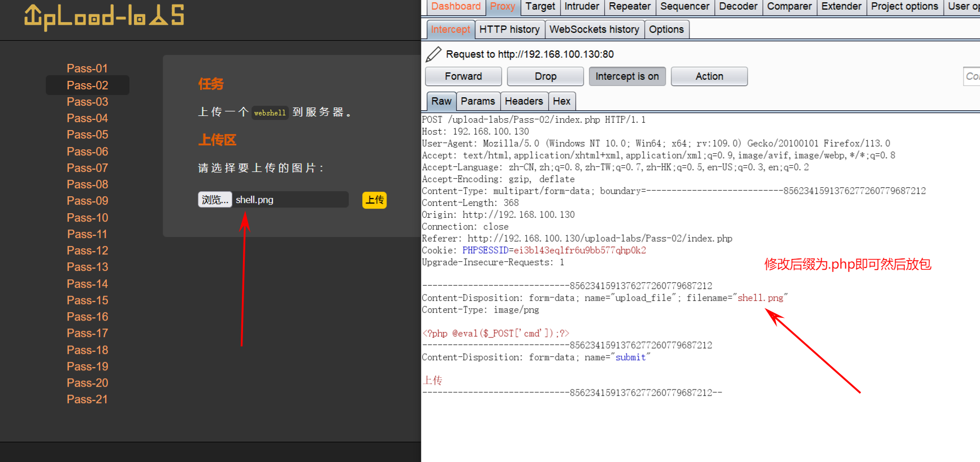Open the proxy Options sub-tab

666,29
